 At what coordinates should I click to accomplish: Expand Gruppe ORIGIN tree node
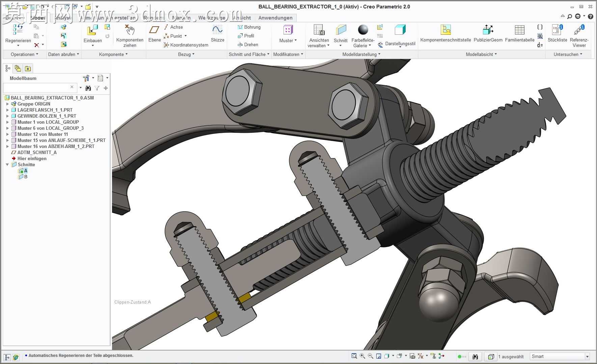pos(7,104)
